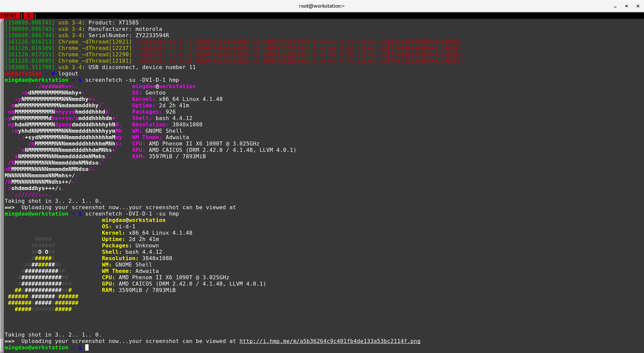Click the "RAM: 3599MiB / 7893MiB" line
Screen dimensions: 644x353
[x=139, y=290]
